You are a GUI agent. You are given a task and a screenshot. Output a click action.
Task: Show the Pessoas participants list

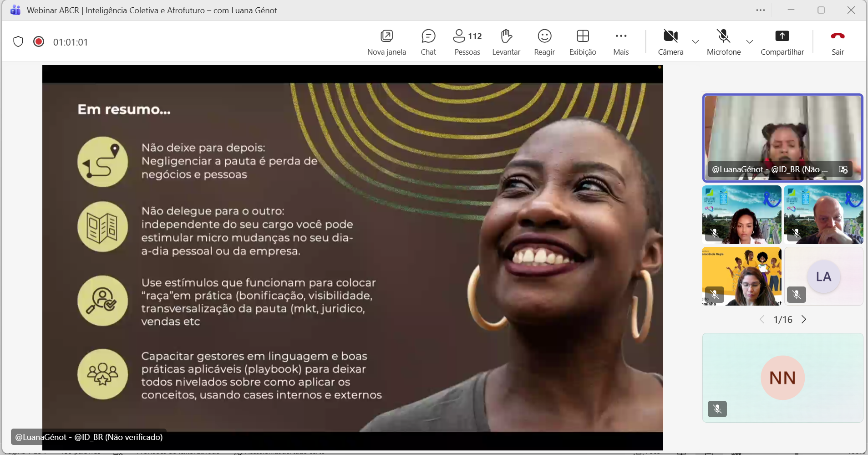tap(467, 42)
